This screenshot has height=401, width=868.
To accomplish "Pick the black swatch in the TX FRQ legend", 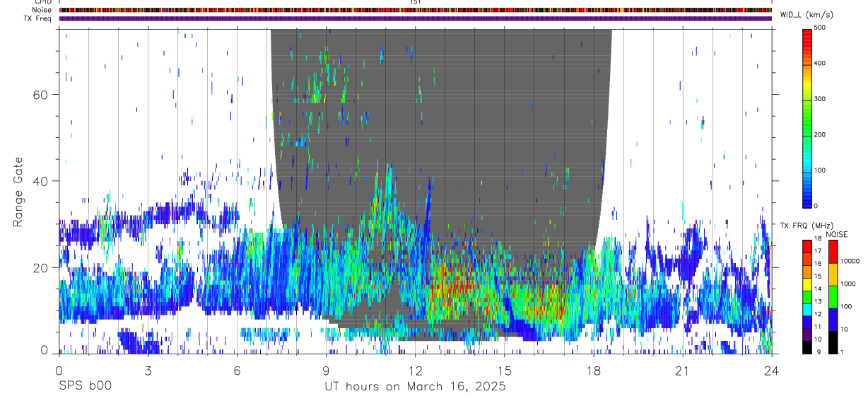I will tap(807, 346).
